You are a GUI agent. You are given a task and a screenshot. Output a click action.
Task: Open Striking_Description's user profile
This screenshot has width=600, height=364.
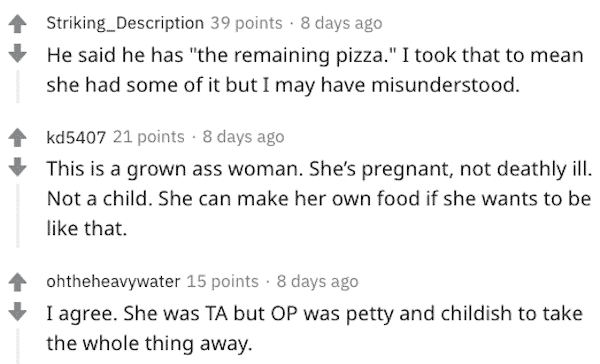click(125, 23)
